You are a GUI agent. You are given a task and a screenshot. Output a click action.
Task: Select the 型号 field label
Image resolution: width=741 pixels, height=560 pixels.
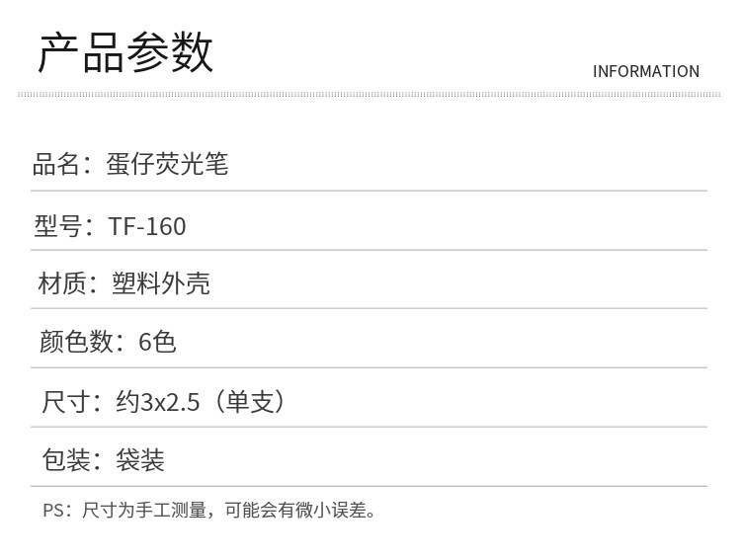click(57, 226)
